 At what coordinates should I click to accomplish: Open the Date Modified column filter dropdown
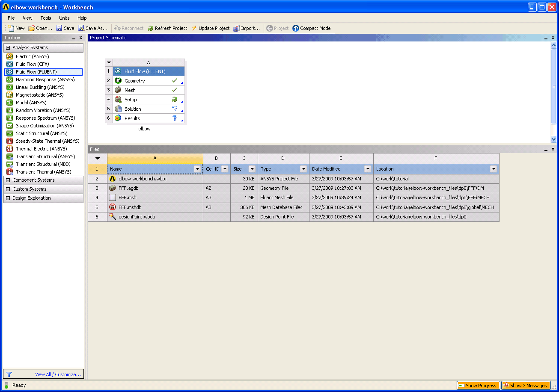[x=368, y=169]
